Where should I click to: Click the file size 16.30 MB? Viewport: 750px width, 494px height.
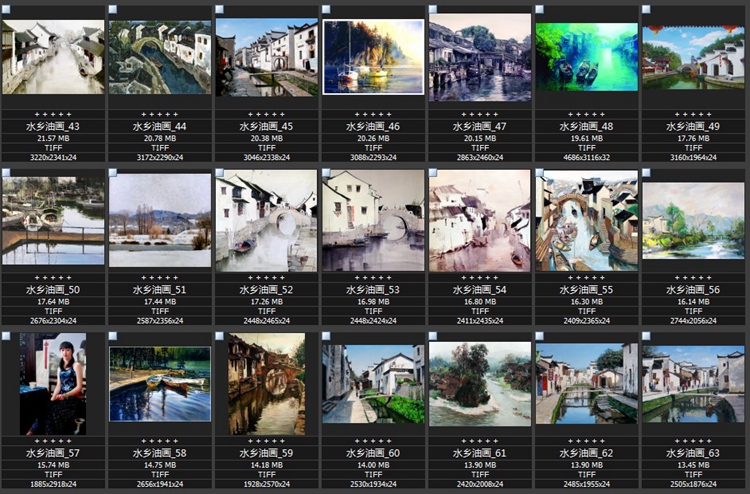(586, 302)
